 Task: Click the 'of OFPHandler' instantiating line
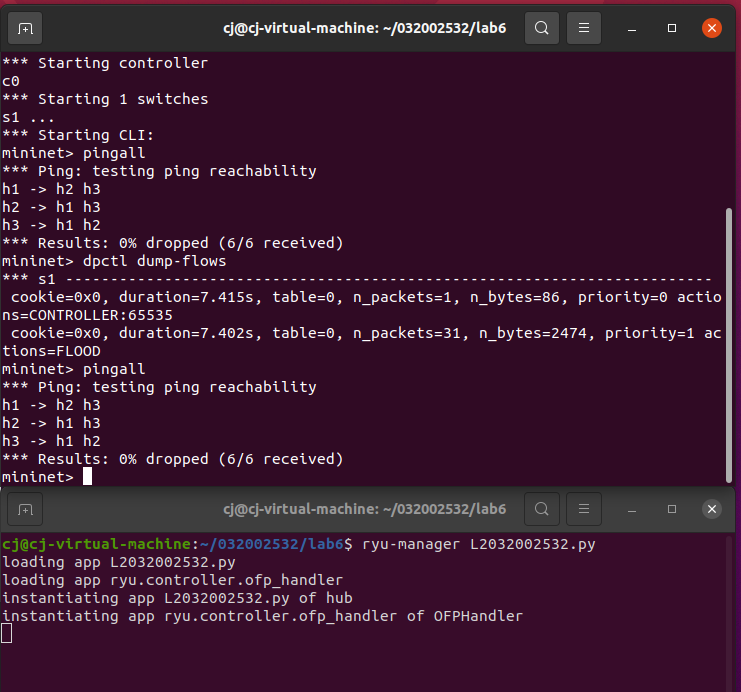(262, 616)
